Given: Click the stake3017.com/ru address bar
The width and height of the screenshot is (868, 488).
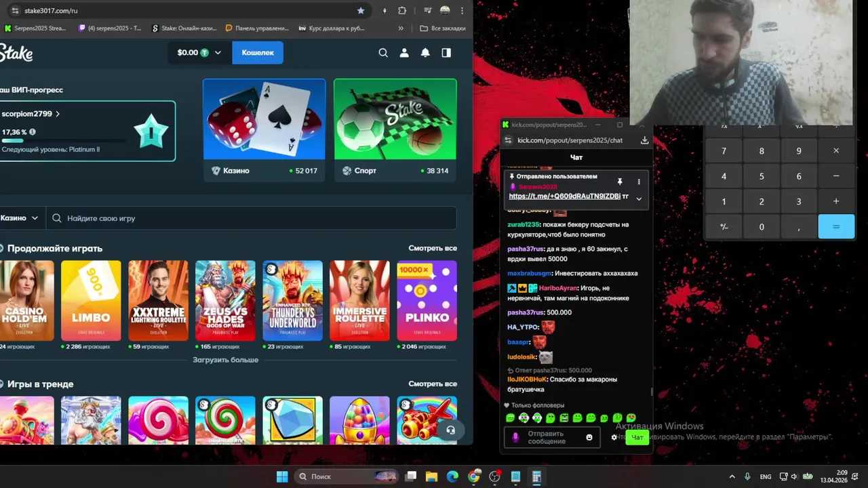Looking at the screenshot, I should (x=186, y=11).
